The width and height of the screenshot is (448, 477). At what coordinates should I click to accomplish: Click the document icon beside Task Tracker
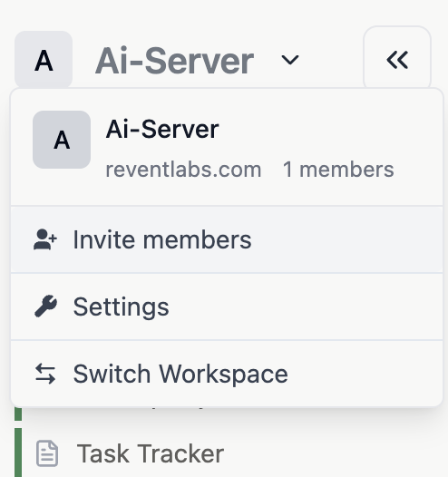47,453
